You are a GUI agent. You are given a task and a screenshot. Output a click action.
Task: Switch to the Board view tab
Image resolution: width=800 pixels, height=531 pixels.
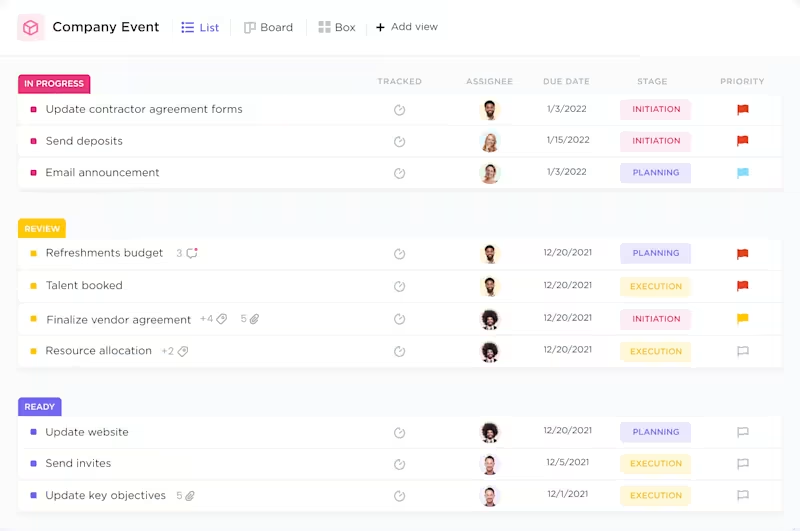268,28
